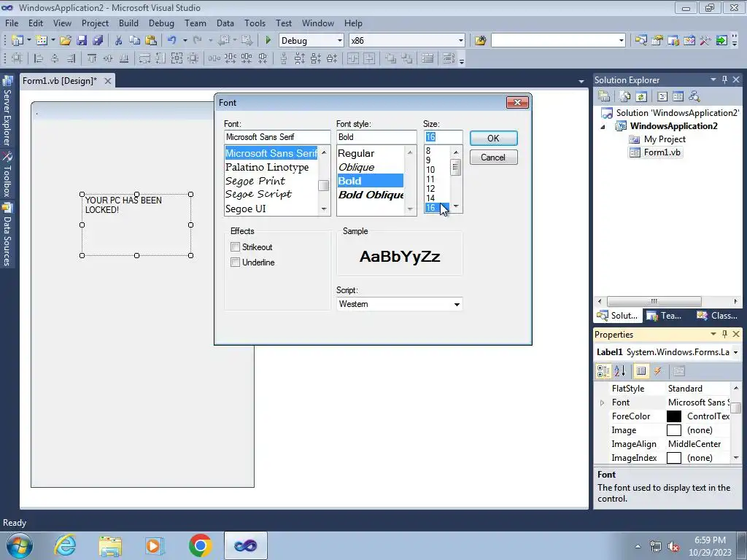Click the Copy toolbar icon
The width and height of the screenshot is (747, 560).
pyautogui.click(x=135, y=41)
